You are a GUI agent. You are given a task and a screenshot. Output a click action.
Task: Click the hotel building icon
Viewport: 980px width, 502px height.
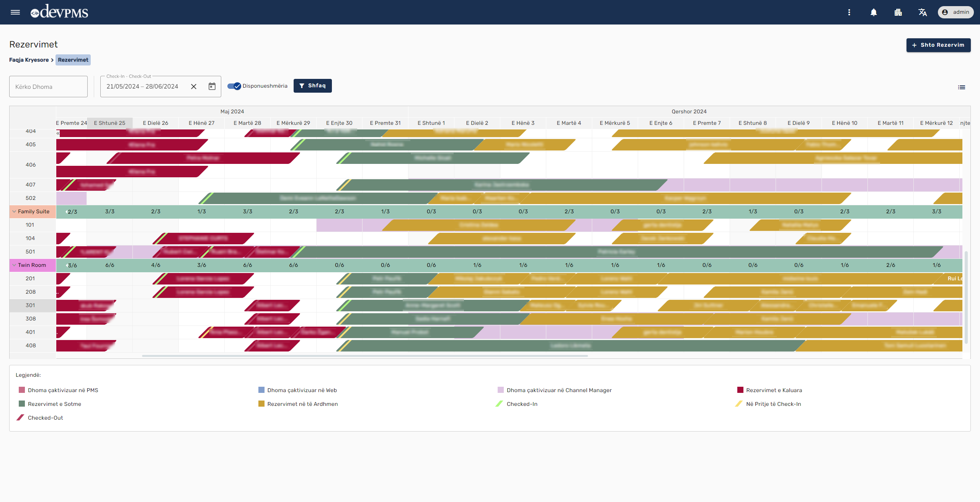898,12
